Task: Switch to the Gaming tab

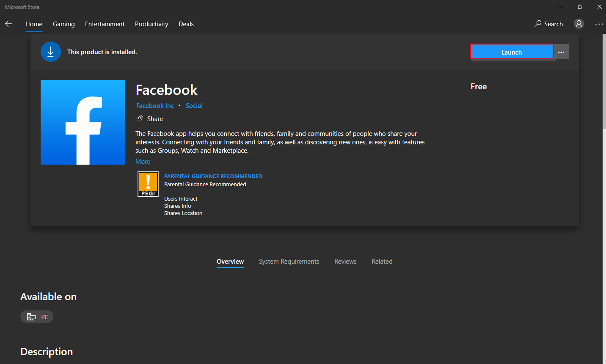Action: tap(64, 24)
